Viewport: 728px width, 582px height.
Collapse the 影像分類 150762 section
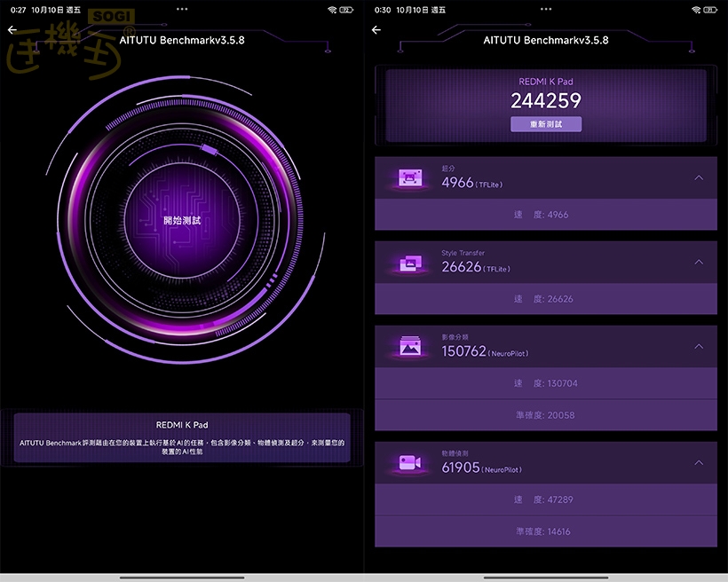tap(699, 347)
